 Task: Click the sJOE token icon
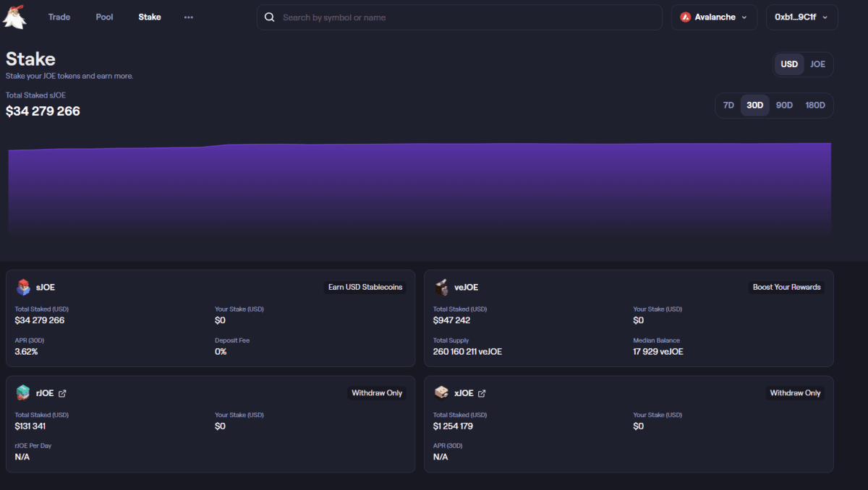coord(23,287)
